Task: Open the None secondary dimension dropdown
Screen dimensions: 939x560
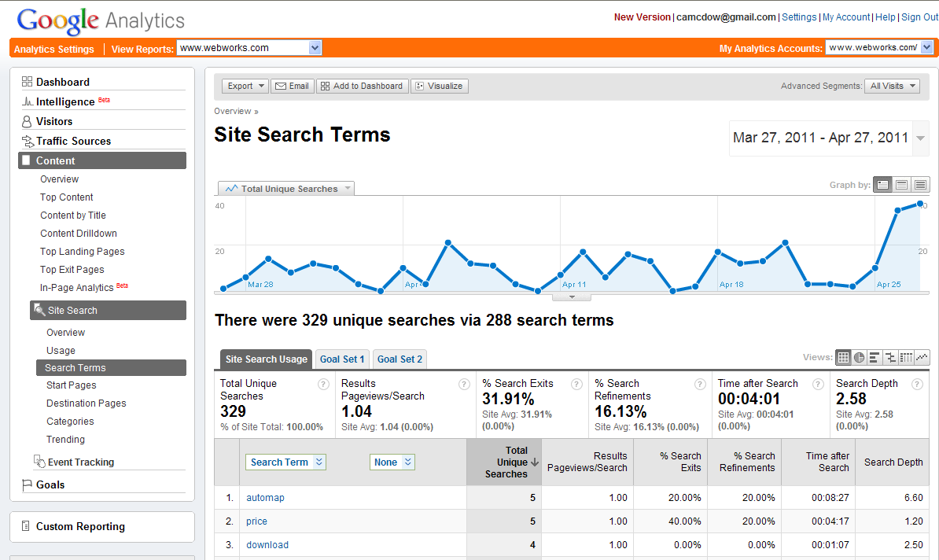Action: 392,462
